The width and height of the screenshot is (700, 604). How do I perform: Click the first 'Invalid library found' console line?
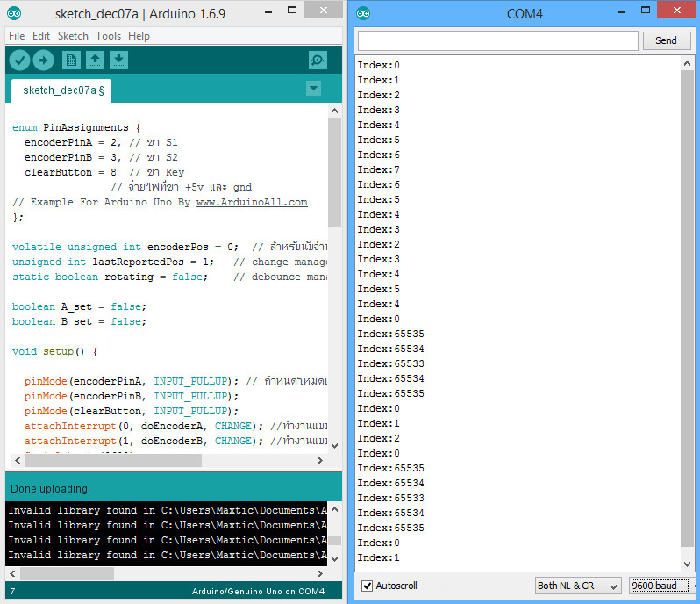[x=168, y=510]
